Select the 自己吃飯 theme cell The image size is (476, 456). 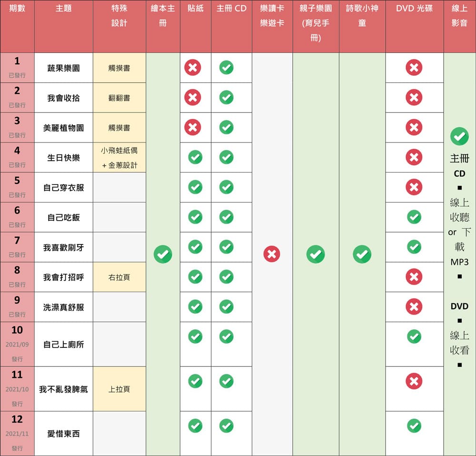[63, 217]
